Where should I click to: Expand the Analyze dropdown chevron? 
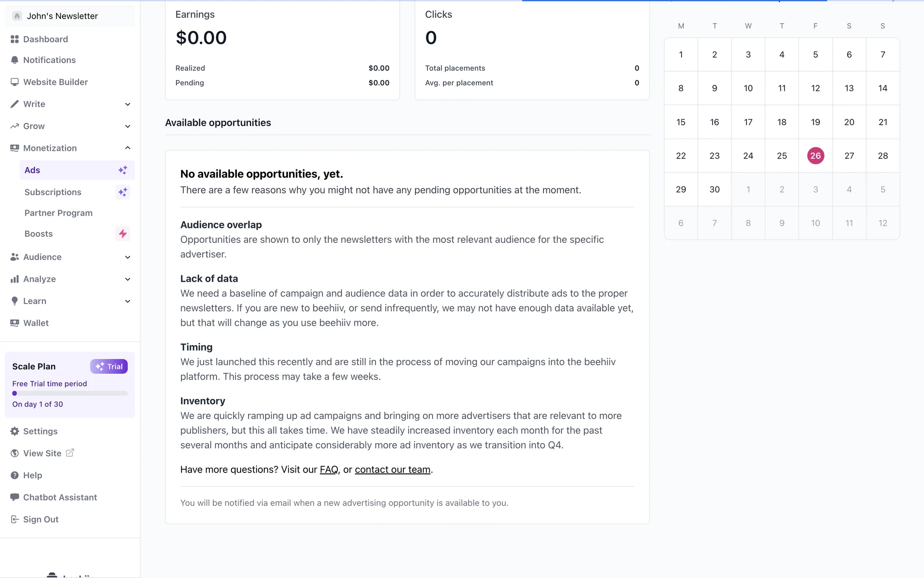(128, 279)
